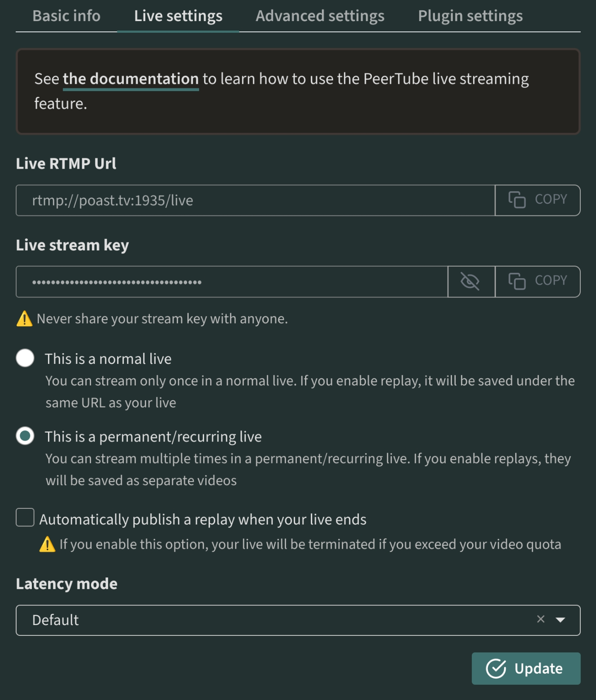Click the 'Automatically publish a replay' label
The width and height of the screenshot is (596, 700).
(x=203, y=519)
